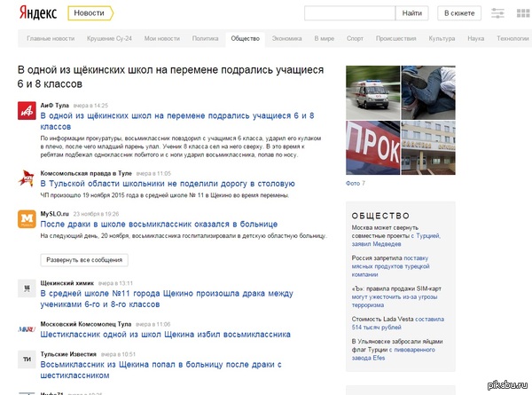The width and height of the screenshot is (532, 395).
Task: Open the Культура news tab
Action: pos(441,39)
